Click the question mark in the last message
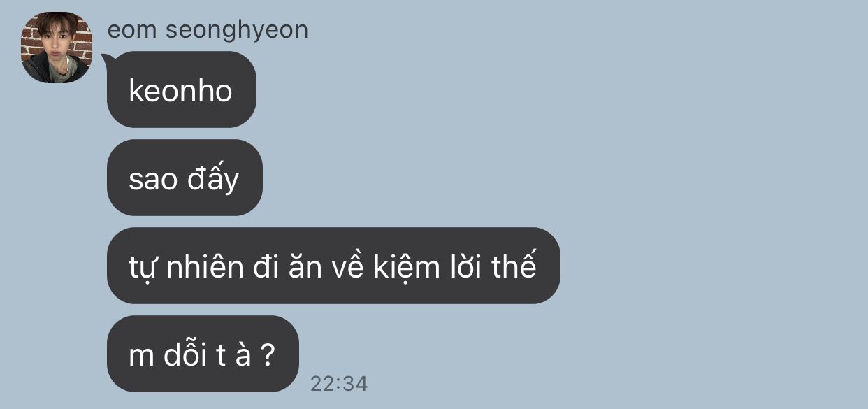The width and height of the screenshot is (868, 409). 267,355
